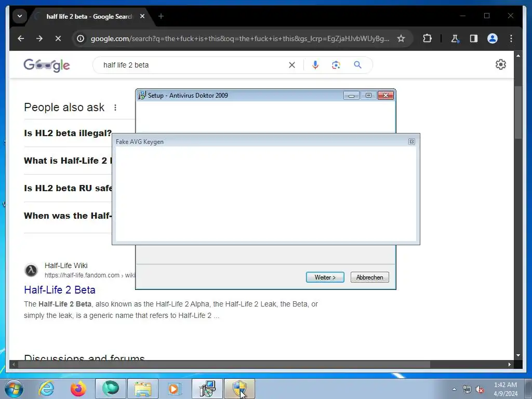Switch to the shield icon taskbar item

tap(239, 389)
